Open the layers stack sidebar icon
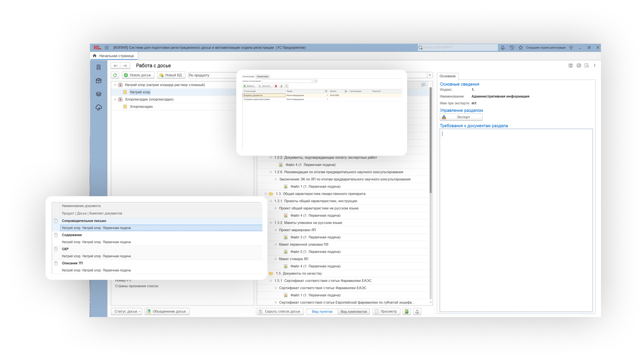 (x=99, y=94)
